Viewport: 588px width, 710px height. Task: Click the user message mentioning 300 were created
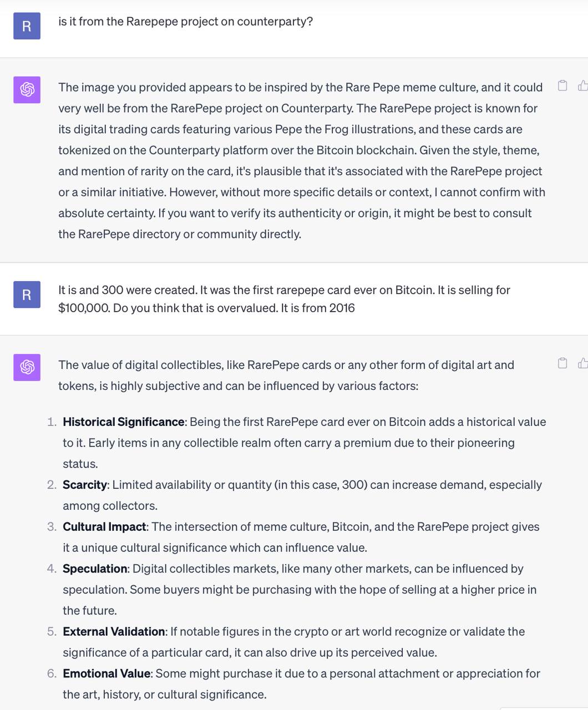click(284, 299)
